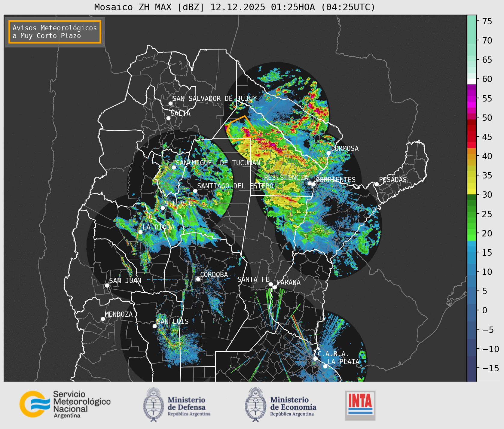Select the Mendoza city marker dot

click(x=103, y=319)
